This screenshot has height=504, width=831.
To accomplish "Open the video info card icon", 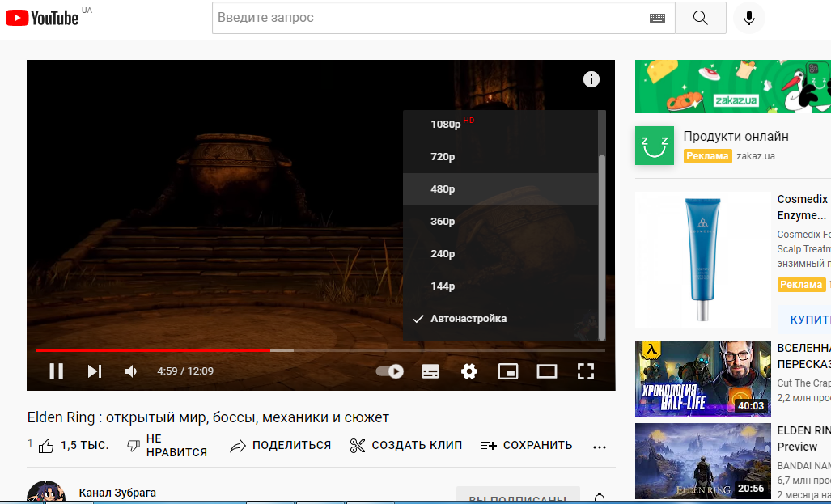I will (x=591, y=79).
